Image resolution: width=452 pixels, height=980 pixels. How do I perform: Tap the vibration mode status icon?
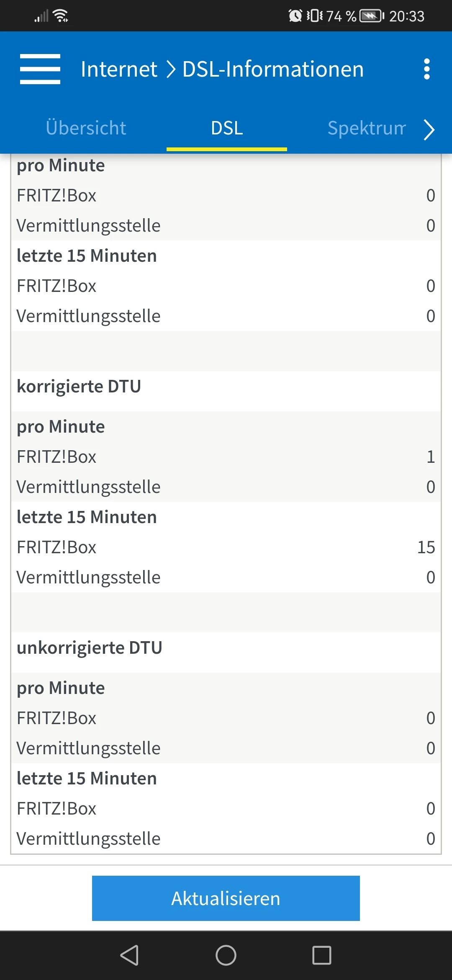tap(315, 16)
